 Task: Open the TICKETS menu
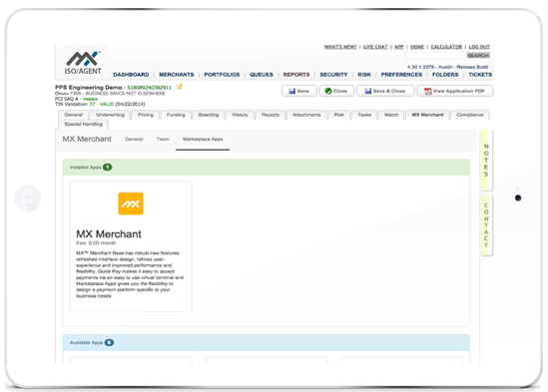point(480,75)
